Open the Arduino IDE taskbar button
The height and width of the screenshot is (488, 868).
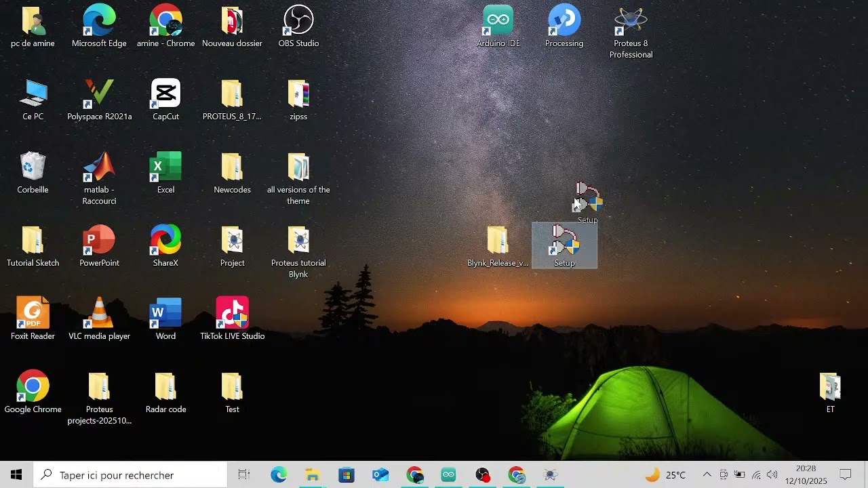[x=448, y=475]
